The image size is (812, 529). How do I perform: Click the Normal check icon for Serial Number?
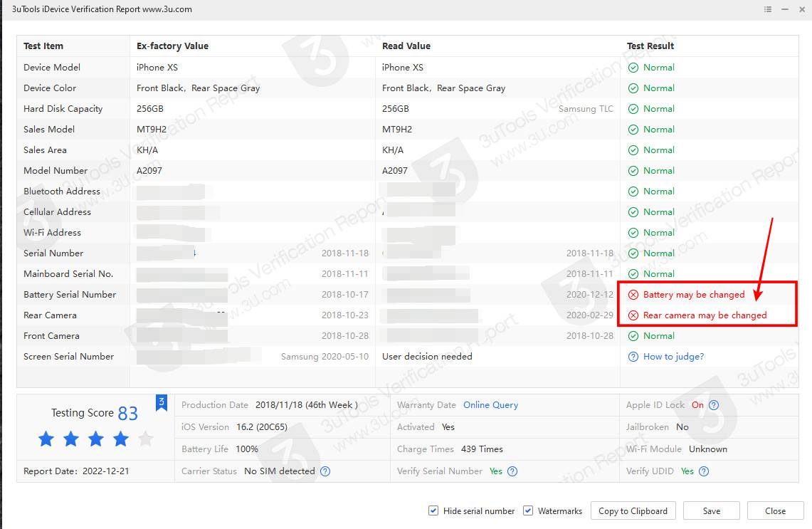(x=633, y=253)
